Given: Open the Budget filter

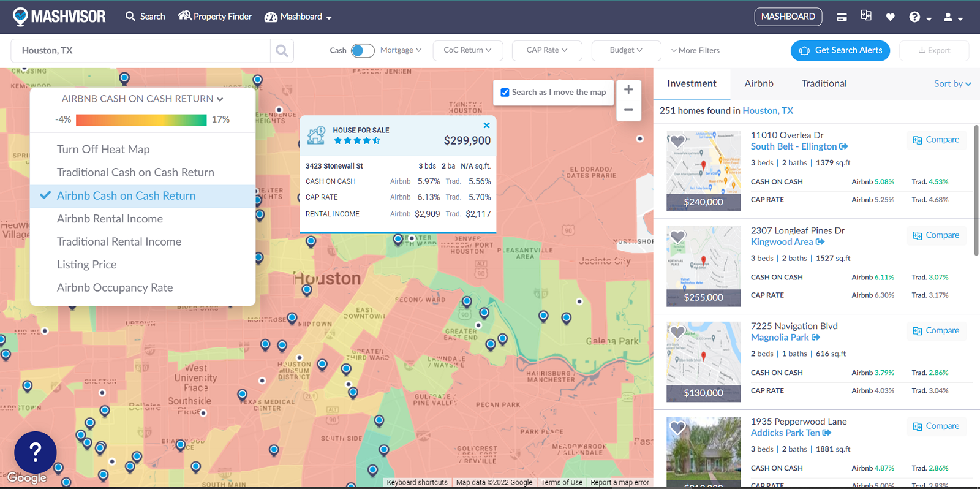Looking at the screenshot, I should pos(626,50).
